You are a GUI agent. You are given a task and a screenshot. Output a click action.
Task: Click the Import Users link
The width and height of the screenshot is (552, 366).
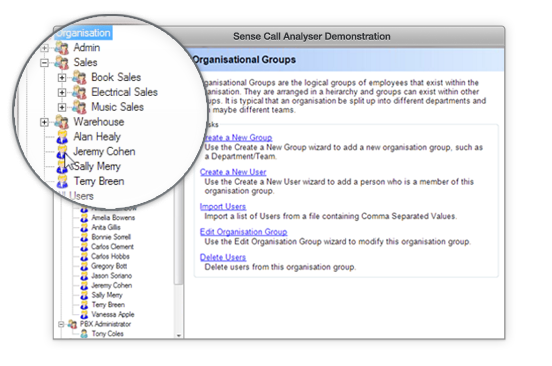click(223, 207)
